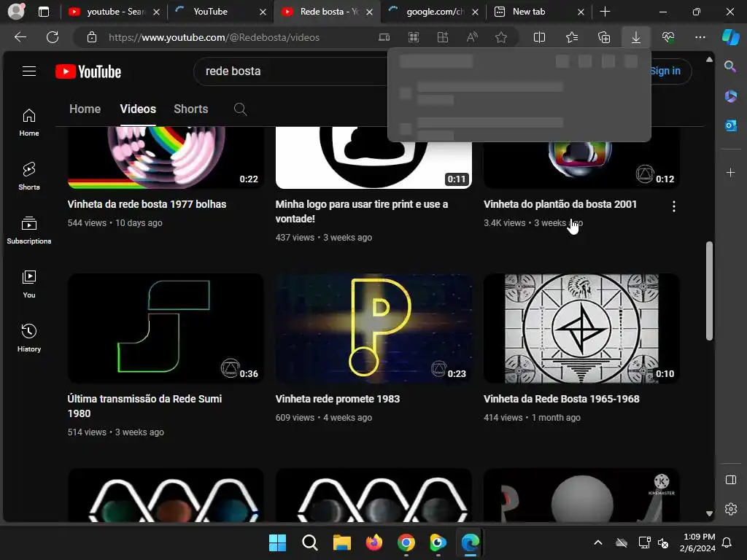Open History in YouTube sidebar
The height and width of the screenshot is (560, 747).
[x=29, y=338]
